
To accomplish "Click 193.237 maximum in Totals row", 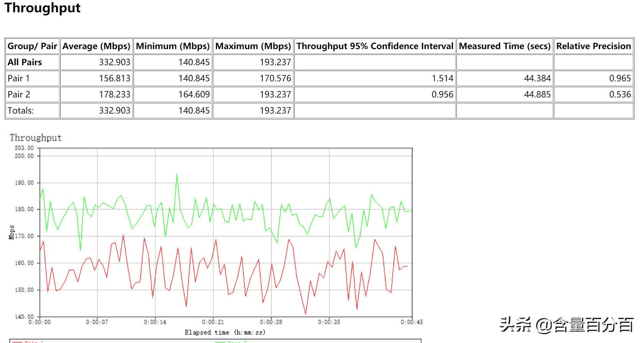I will (x=275, y=110).
